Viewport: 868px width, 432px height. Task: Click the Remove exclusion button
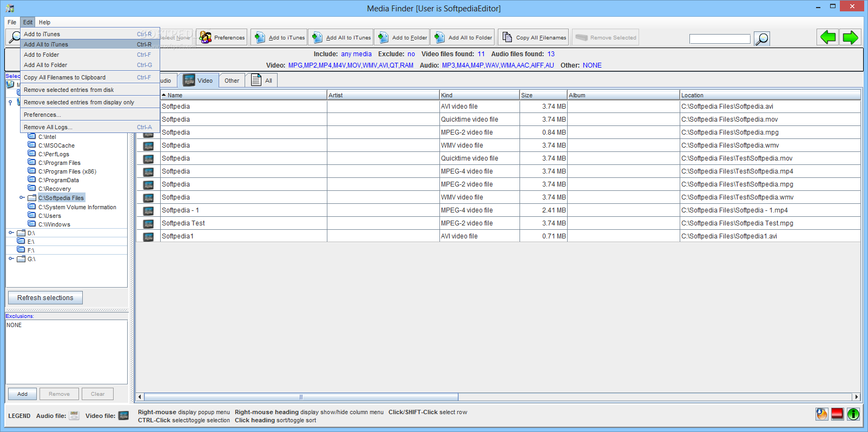[59, 394]
